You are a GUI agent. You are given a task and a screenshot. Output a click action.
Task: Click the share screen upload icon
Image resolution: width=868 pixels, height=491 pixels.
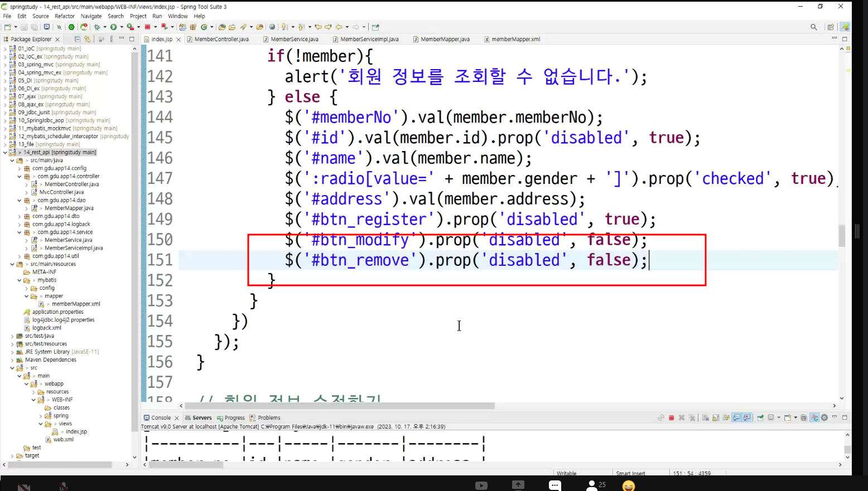coord(518,485)
